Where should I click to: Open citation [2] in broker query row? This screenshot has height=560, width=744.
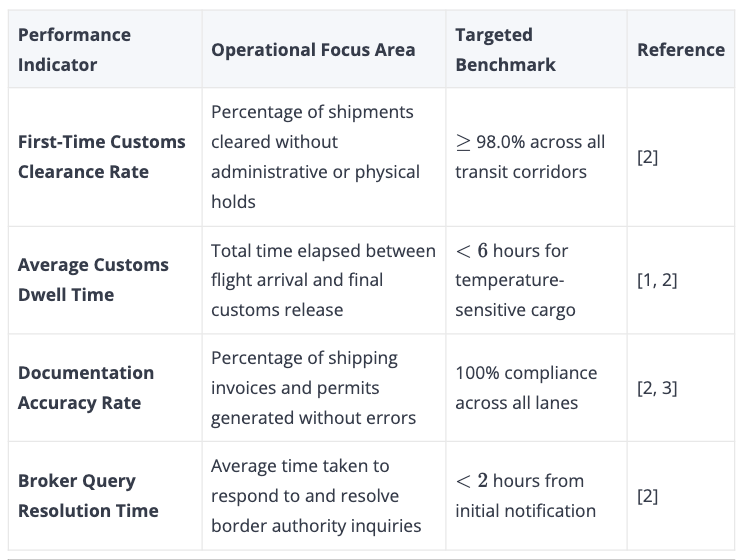[x=648, y=496]
